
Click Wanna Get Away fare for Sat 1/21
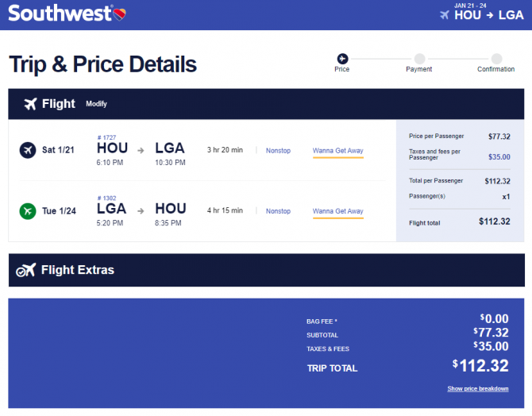pos(338,151)
